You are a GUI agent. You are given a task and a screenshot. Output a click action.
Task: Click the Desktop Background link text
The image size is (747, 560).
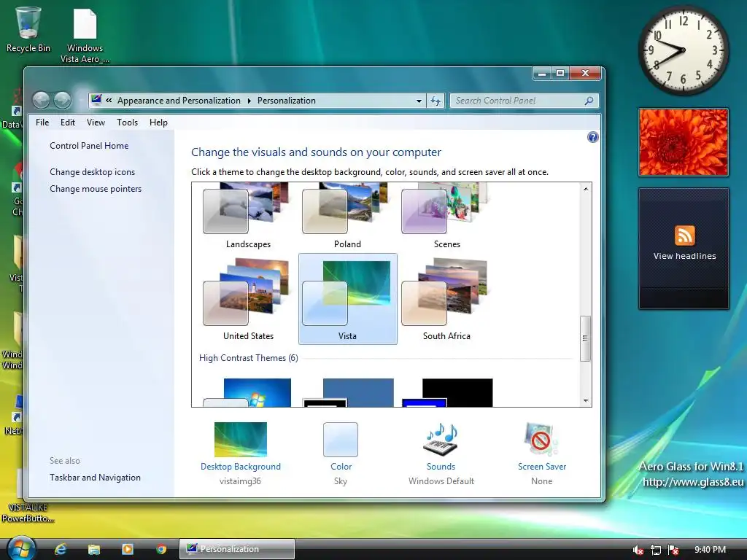pos(241,467)
